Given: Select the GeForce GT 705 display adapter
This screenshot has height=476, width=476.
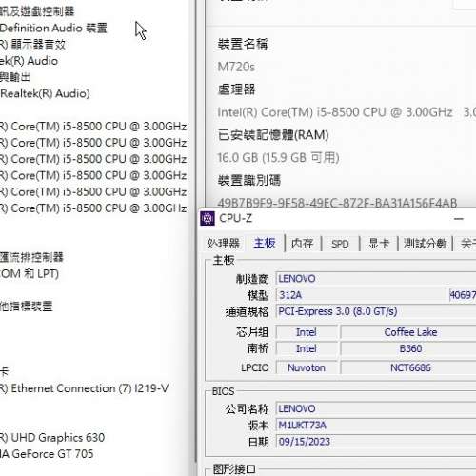Looking at the screenshot, I should pyautogui.click(x=47, y=454).
